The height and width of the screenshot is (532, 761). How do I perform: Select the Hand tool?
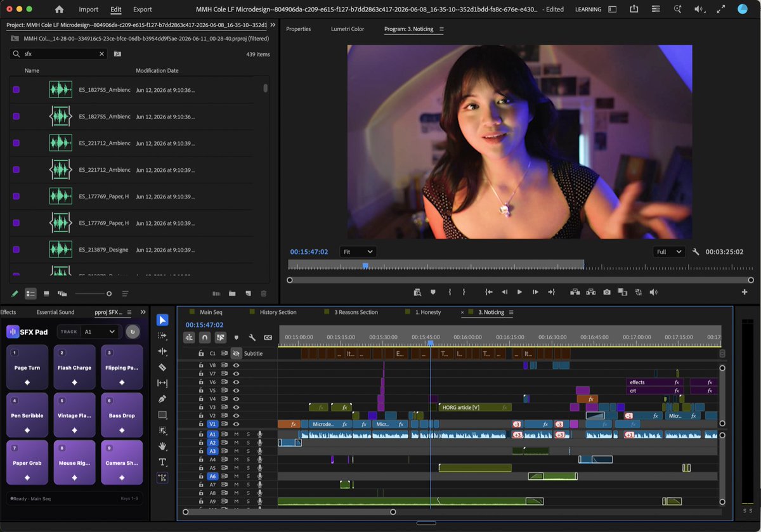pos(162,446)
